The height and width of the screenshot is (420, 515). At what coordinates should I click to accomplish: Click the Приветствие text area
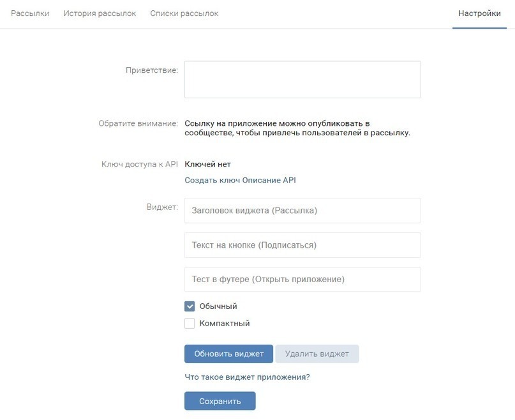[x=302, y=80]
